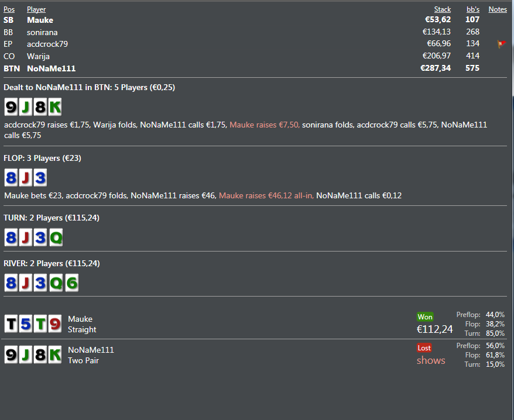Open the Notes column header

click(x=498, y=9)
